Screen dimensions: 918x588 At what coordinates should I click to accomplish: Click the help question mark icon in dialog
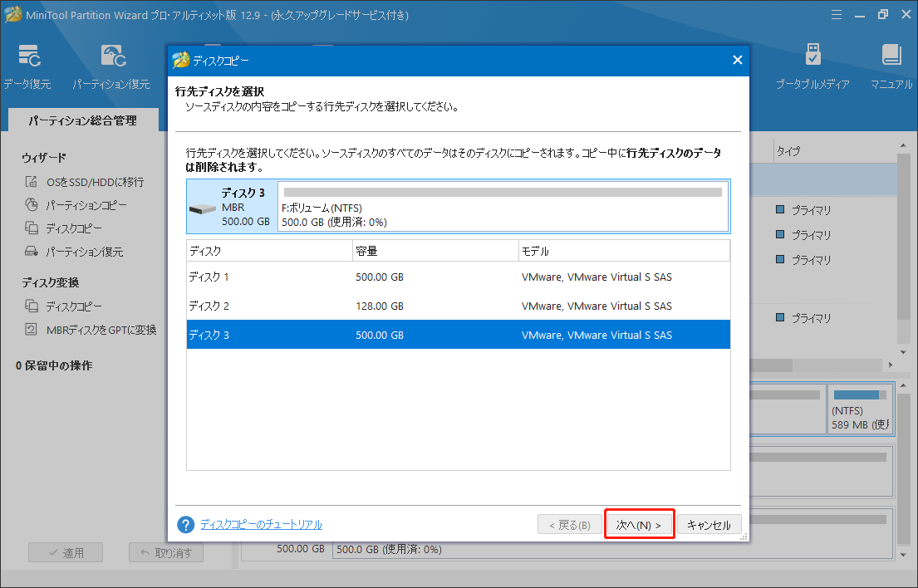click(x=185, y=525)
